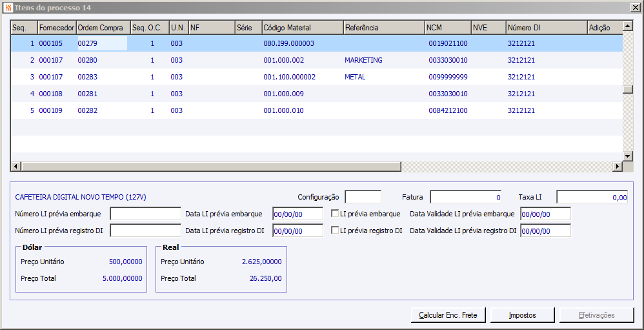Image resolution: width=644 pixels, height=330 pixels.
Task: Click the Código Material column header
Action: (302, 28)
